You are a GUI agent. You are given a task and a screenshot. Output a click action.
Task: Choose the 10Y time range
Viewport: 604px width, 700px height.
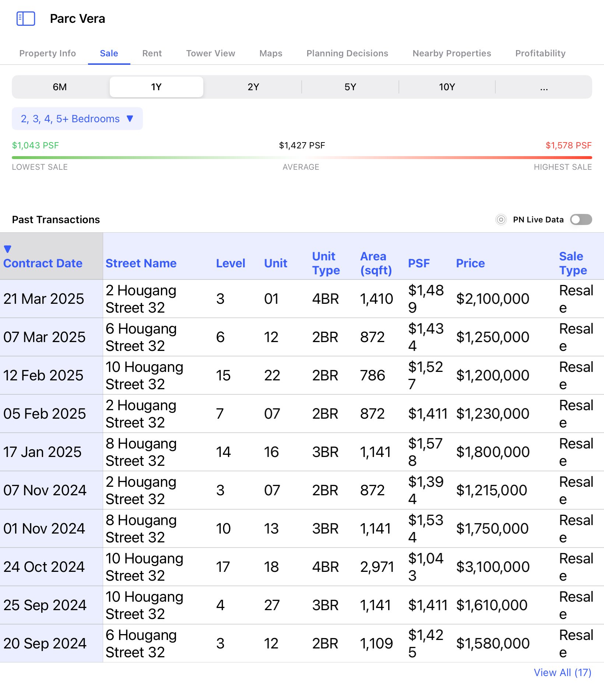pyautogui.click(x=447, y=87)
